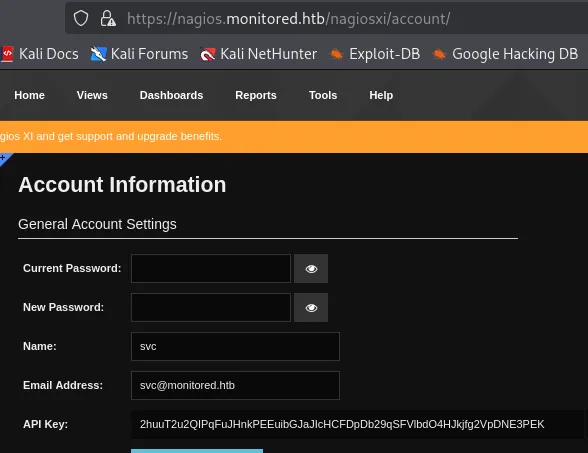
Task: Open the Exploit-DB bookmark
Action: tap(374, 54)
